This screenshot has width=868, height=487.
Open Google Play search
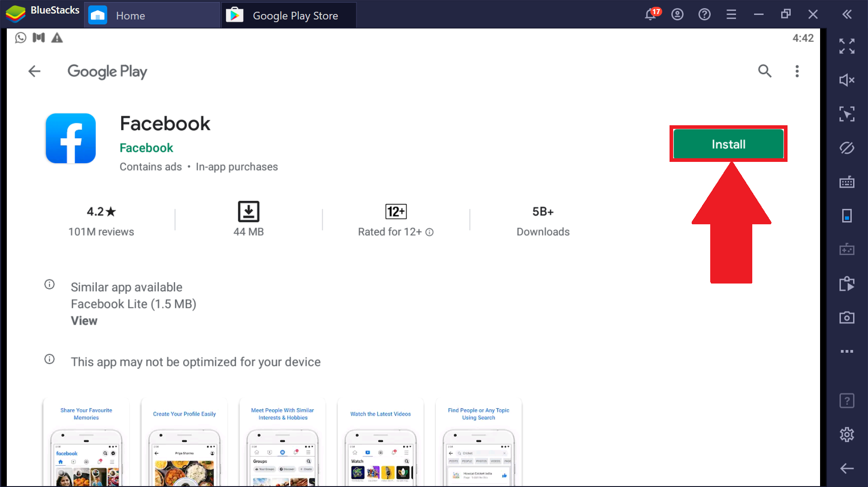(x=764, y=71)
